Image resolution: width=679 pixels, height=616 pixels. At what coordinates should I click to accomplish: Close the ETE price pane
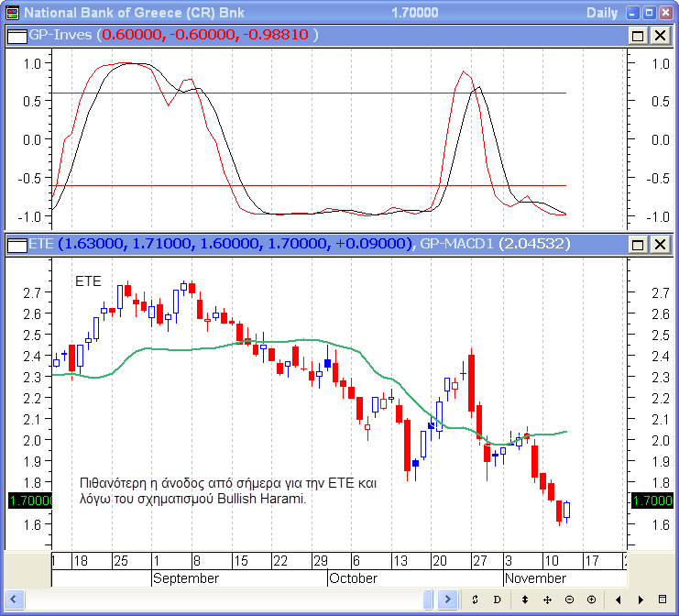[x=659, y=244]
